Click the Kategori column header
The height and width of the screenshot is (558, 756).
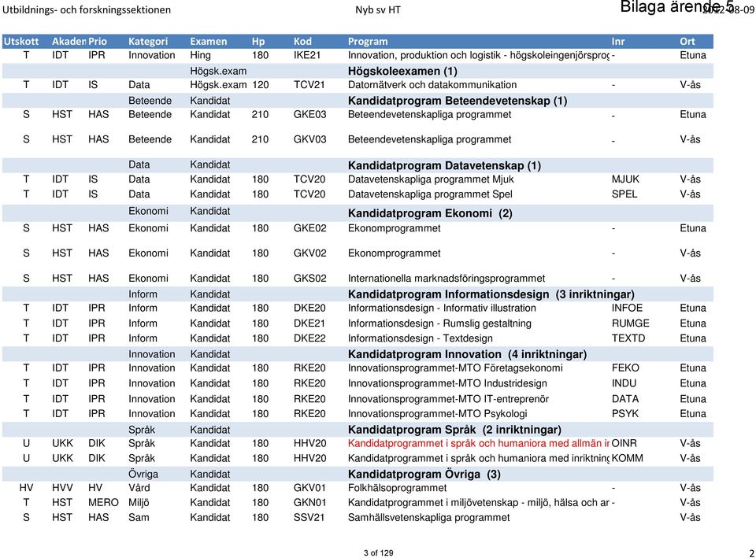[x=148, y=42]
